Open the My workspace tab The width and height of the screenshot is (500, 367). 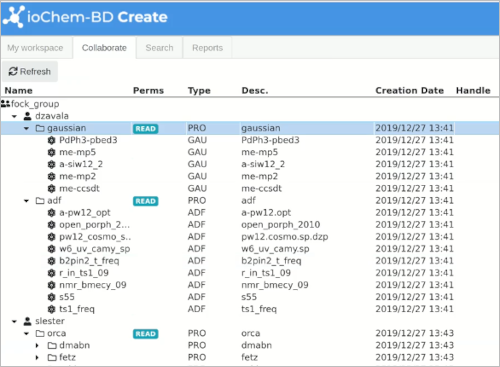(36, 48)
